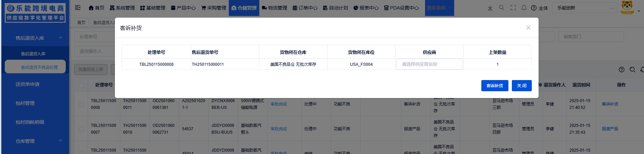This screenshot has height=154, width=644.
Task: Click the blue 客诉补货 confirm button
Action: tap(495, 86)
